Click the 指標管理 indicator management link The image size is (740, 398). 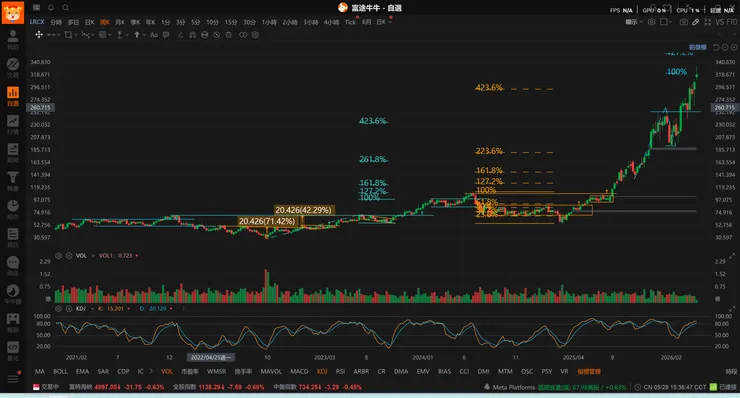click(x=589, y=372)
